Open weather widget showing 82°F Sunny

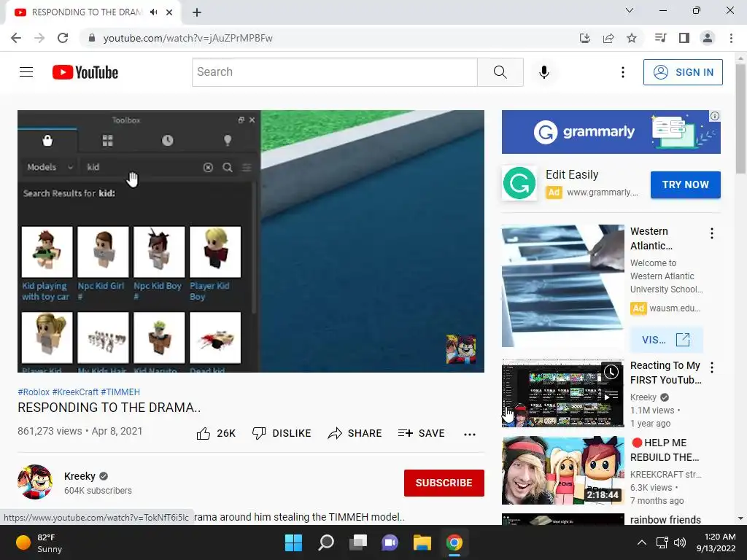[39, 542]
